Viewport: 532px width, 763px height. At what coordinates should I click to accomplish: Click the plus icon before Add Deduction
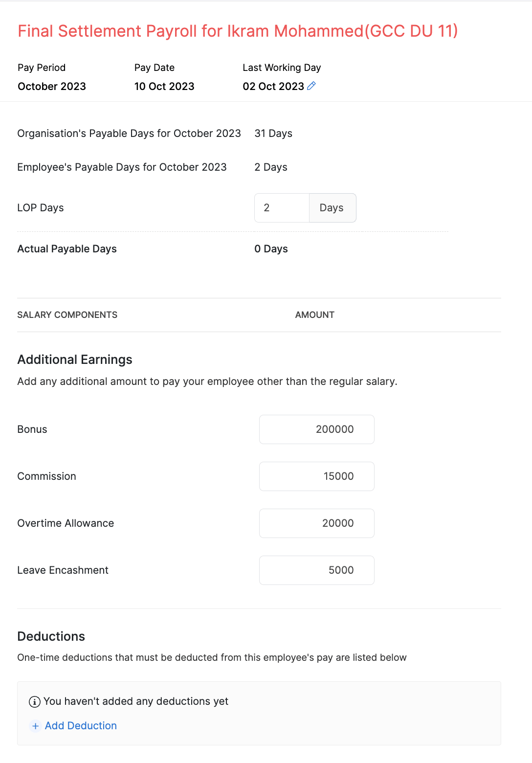click(x=35, y=726)
